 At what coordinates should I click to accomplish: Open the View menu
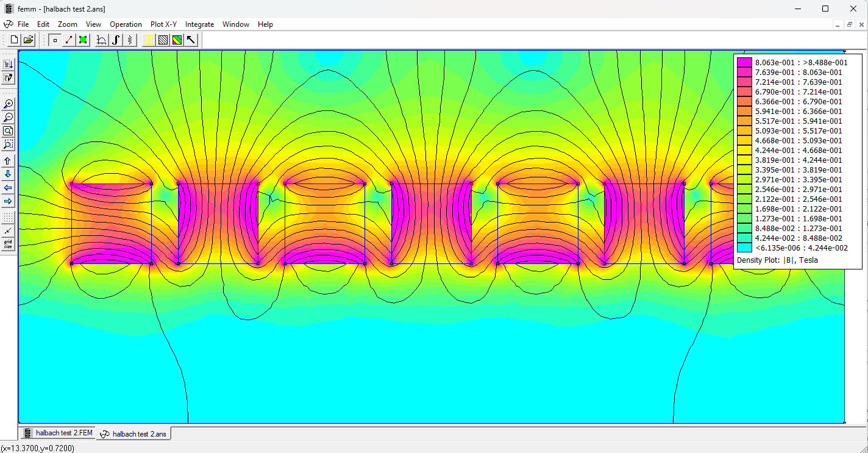(93, 24)
